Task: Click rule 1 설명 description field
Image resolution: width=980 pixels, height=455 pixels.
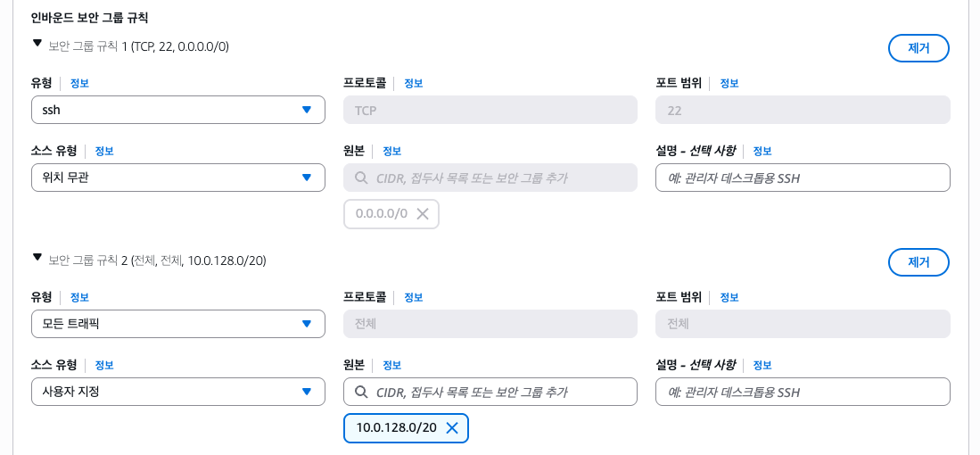Action: pos(803,178)
